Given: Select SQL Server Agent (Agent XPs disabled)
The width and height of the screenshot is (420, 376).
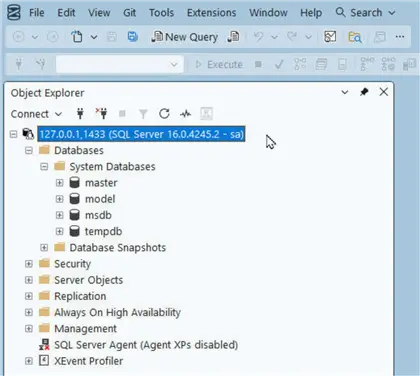Looking at the screenshot, I should tap(146, 345).
